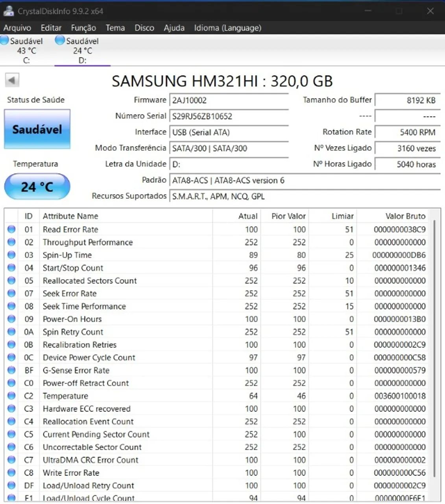Click status circle for Hardware ECC recovered
Image resolution: width=445 pixels, height=504 pixels.
click(11, 408)
